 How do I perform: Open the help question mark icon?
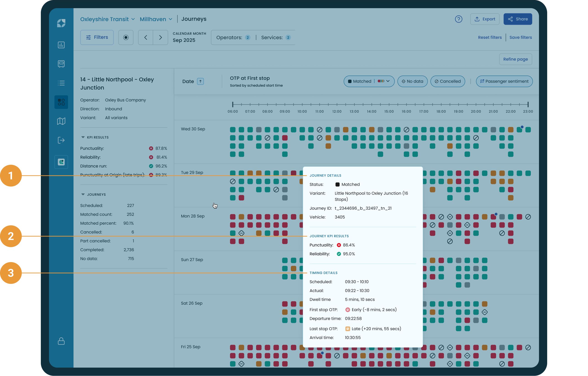pyautogui.click(x=458, y=19)
